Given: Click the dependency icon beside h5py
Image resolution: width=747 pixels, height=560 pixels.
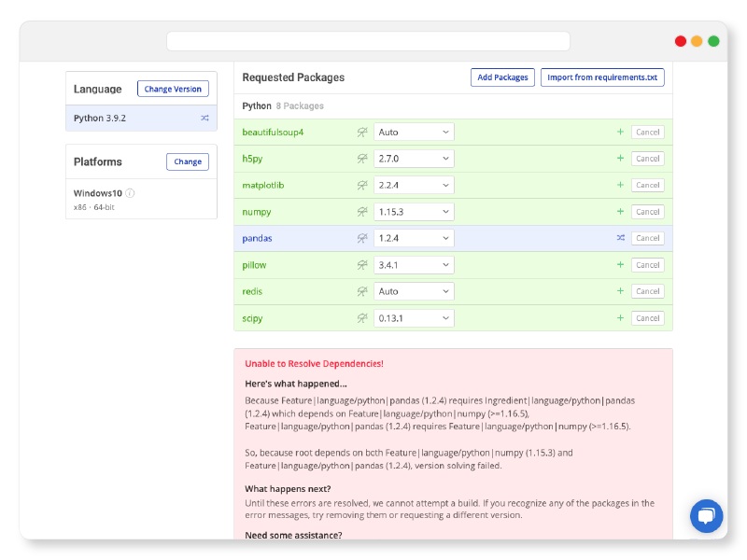Looking at the screenshot, I should click(x=361, y=158).
